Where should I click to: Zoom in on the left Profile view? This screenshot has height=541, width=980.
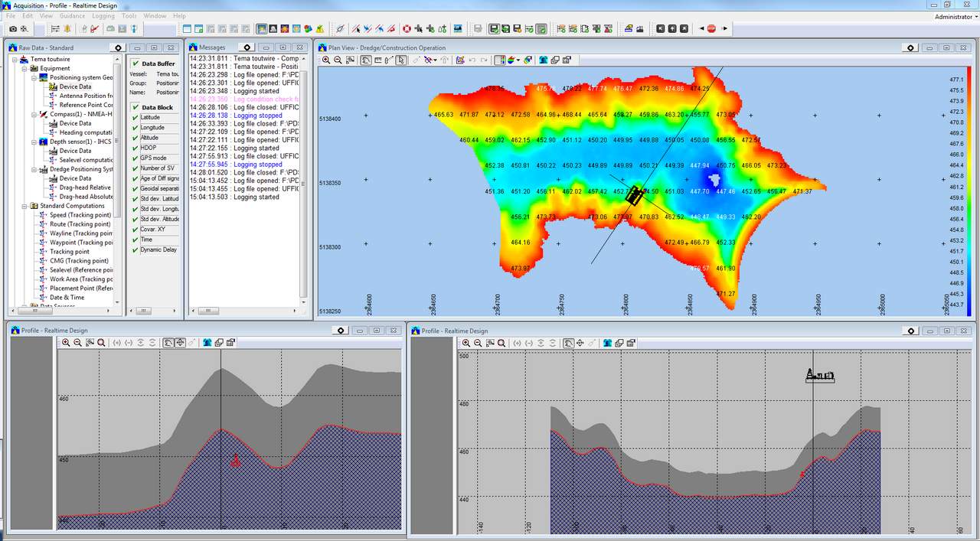66,343
